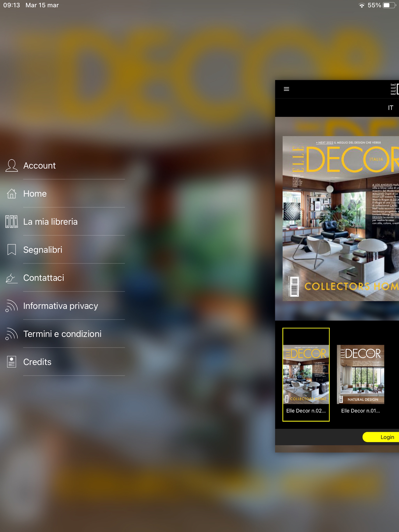Navigate to Home section
This screenshot has width=399, height=532.
[35, 193]
